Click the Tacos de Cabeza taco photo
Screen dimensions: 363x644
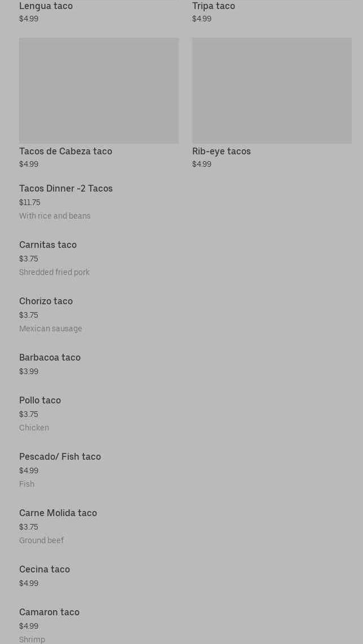tap(99, 90)
